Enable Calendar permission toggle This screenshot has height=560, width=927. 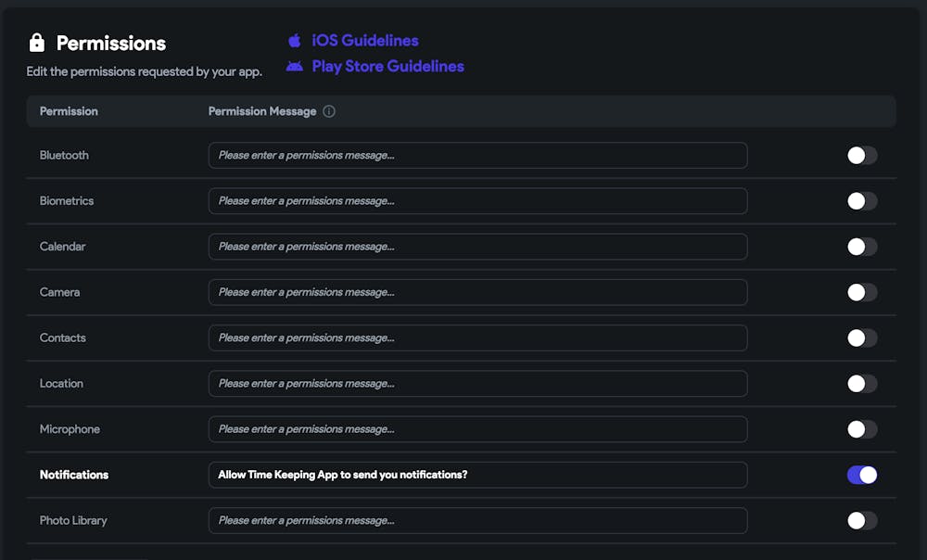862,247
